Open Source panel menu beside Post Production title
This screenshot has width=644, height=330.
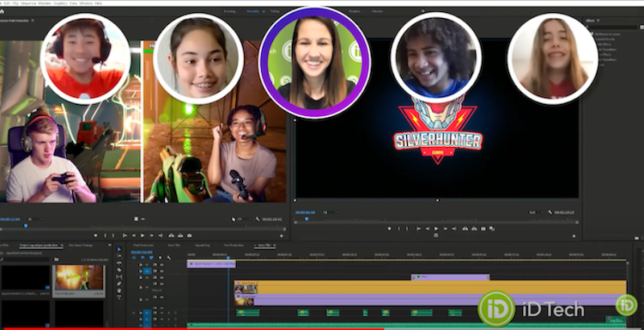tap(33, 20)
